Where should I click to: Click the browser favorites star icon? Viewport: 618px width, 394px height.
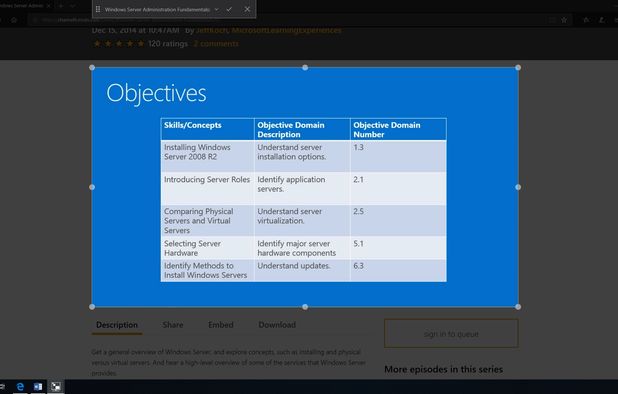click(564, 20)
